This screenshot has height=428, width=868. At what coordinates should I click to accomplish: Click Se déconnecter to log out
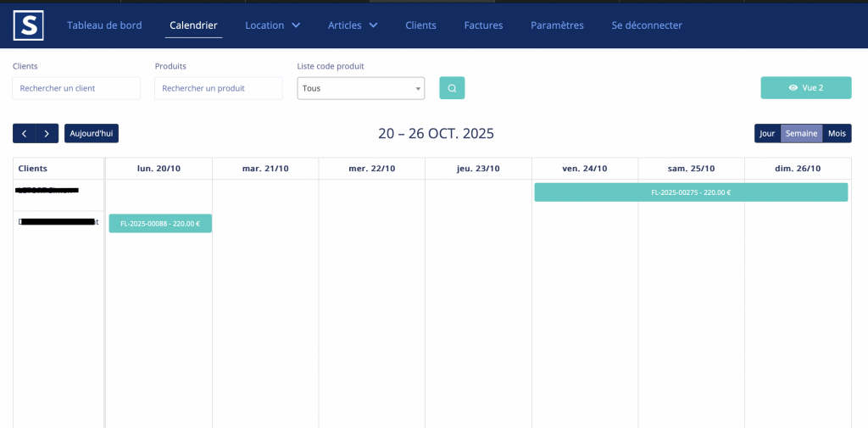(x=647, y=25)
